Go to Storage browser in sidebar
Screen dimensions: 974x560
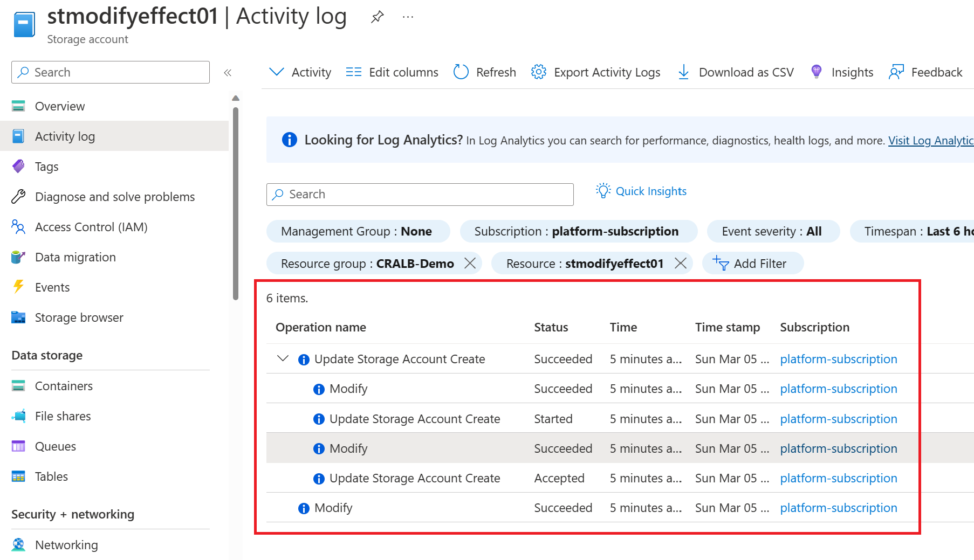79,317
